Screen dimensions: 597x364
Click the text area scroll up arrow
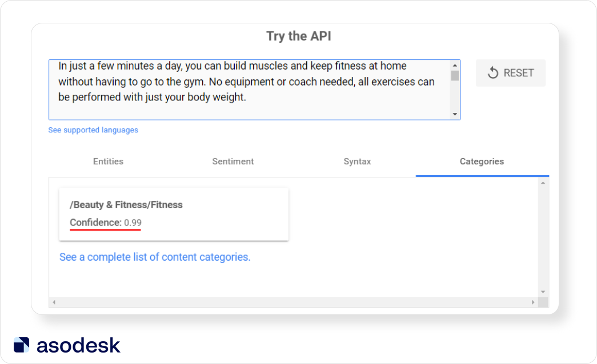[x=455, y=66]
